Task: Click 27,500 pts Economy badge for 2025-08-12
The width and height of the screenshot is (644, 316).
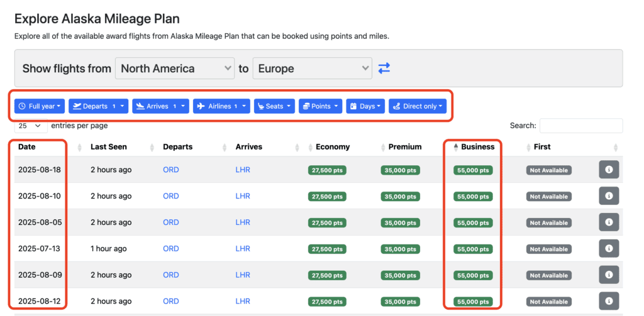Action: coord(327,302)
